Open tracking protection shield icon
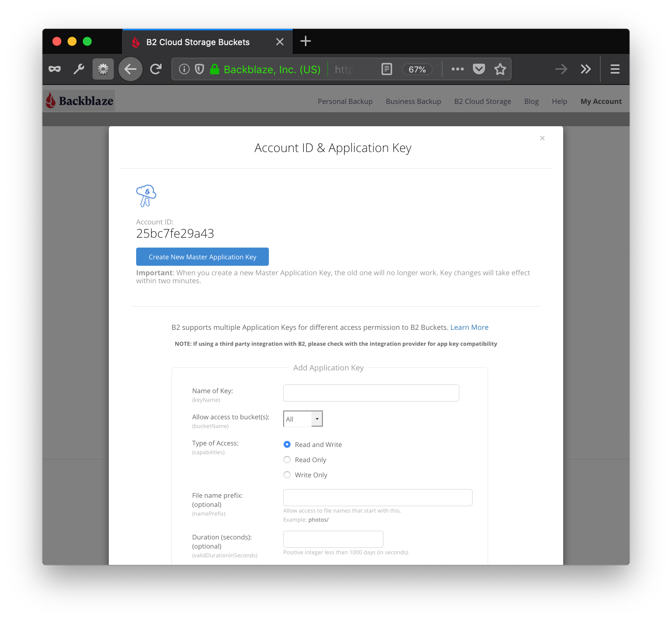The image size is (672, 621). click(199, 69)
